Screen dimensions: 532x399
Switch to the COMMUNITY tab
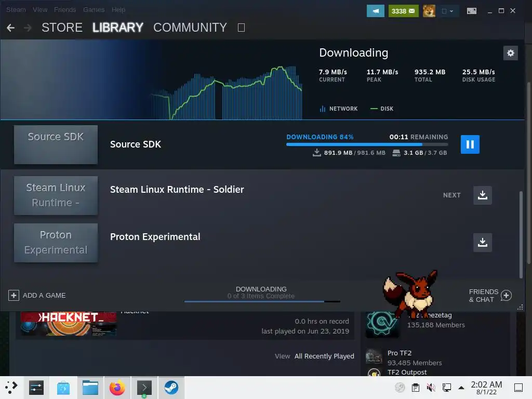[190, 28]
